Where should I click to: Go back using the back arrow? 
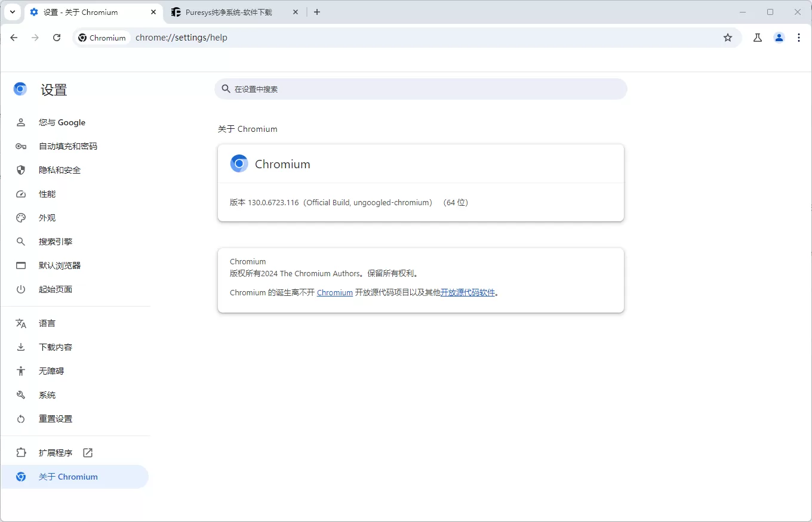pos(14,37)
